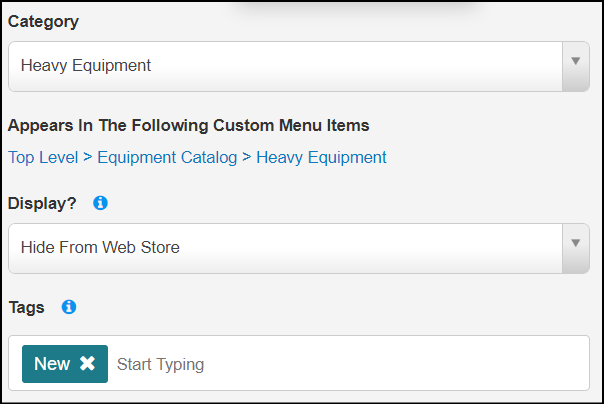Screen dimensions: 604x404
Task: Click the Tags field label
Action: (26, 307)
